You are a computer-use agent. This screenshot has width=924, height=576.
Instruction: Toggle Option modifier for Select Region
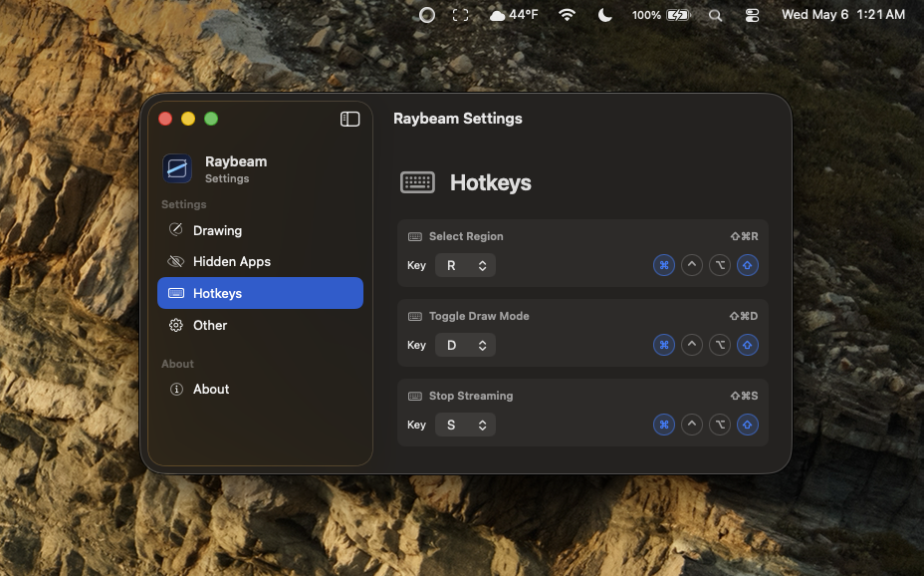[x=720, y=265]
